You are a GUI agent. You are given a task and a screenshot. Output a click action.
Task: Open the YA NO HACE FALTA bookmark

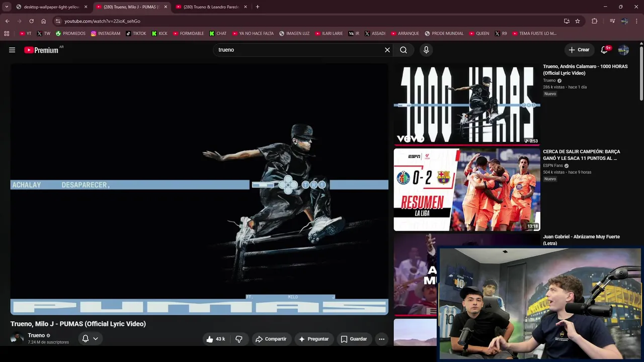click(253, 34)
